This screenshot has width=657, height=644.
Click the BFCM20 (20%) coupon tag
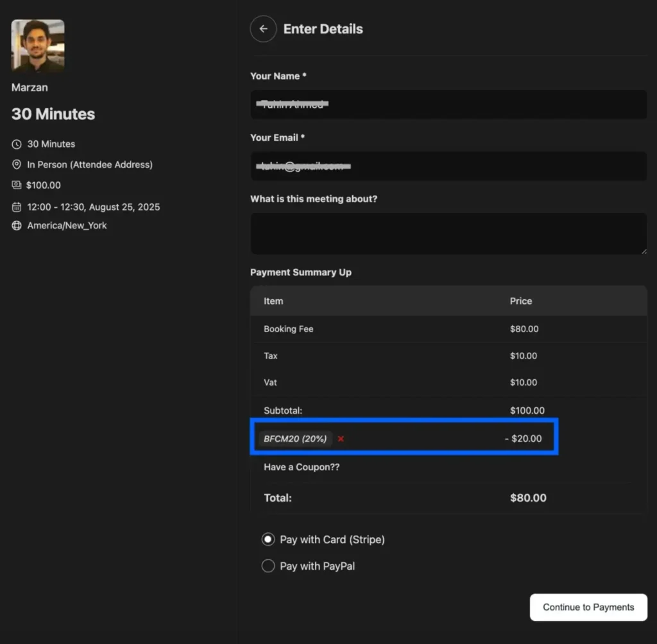pyautogui.click(x=295, y=439)
